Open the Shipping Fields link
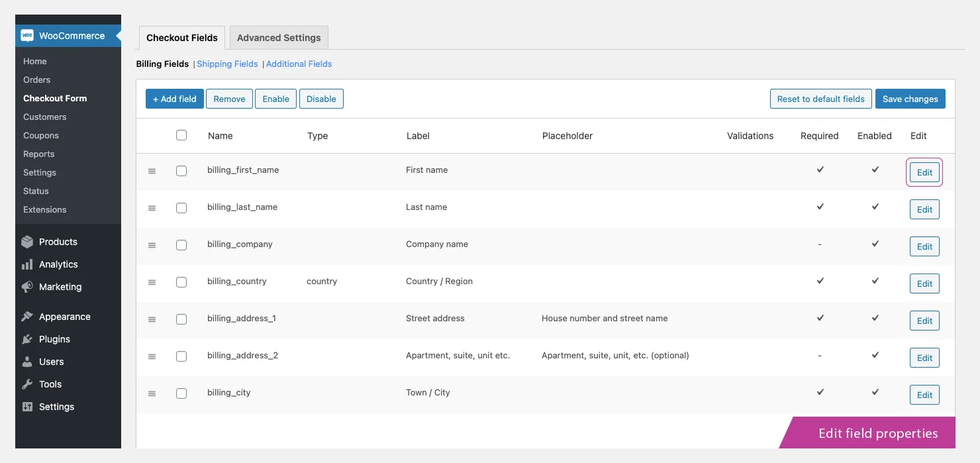Image resolution: width=980 pixels, height=463 pixels. (x=227, y=64)
